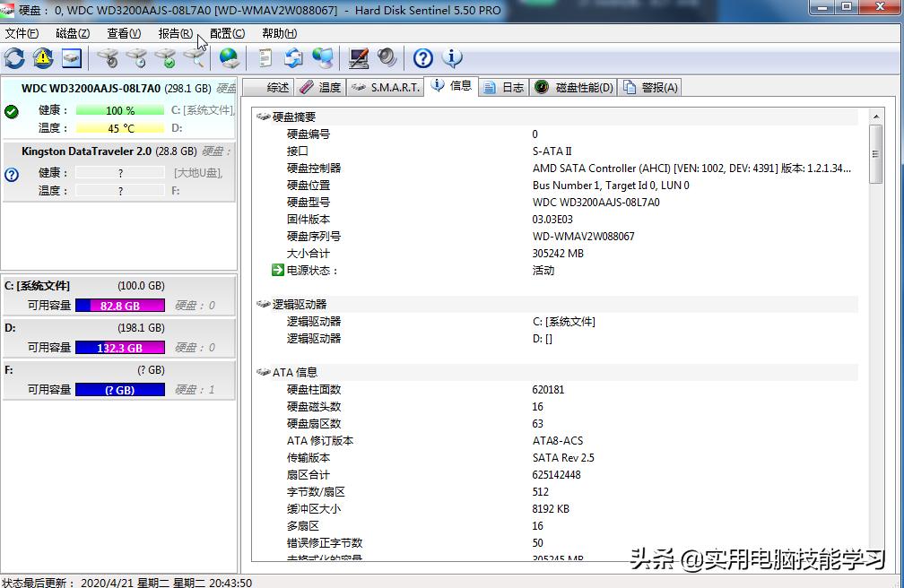Image resolution: width=904 pixels, height=588 pixels.
Task: Open the disk surface test icon with magnifier
Action: [x=196, y=57]
